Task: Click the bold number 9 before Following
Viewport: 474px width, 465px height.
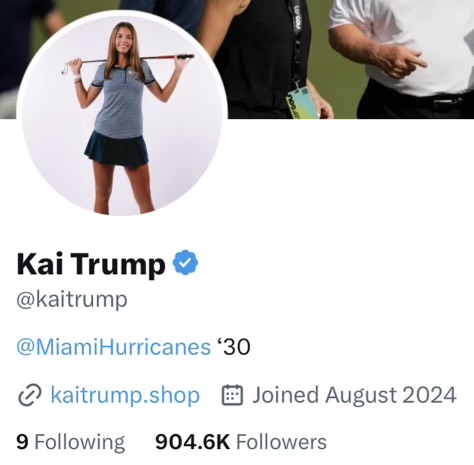Action: (22, 442)
